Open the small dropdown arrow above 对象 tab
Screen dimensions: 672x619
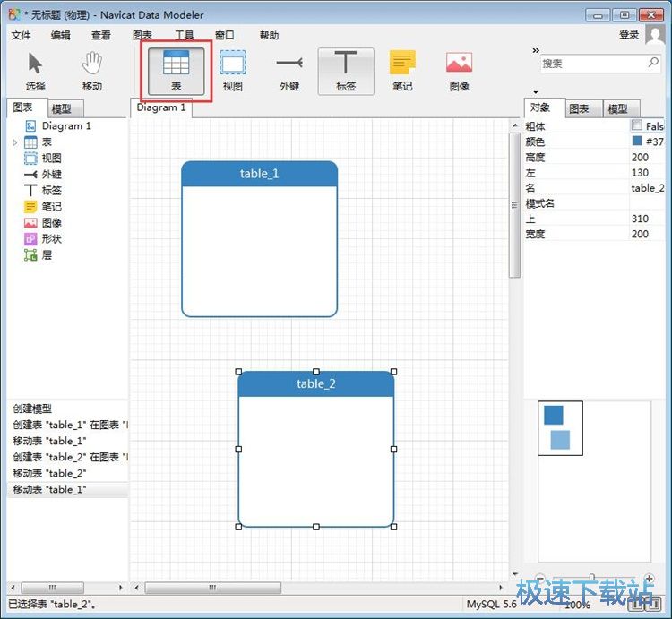536,92
